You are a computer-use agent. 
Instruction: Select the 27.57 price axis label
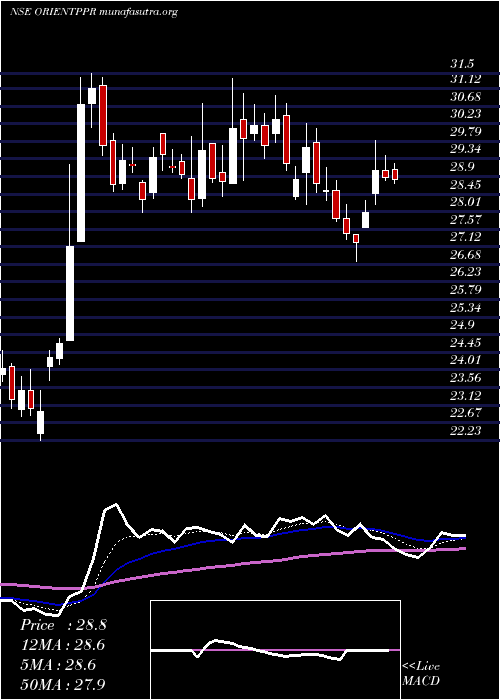coord(465,219)
